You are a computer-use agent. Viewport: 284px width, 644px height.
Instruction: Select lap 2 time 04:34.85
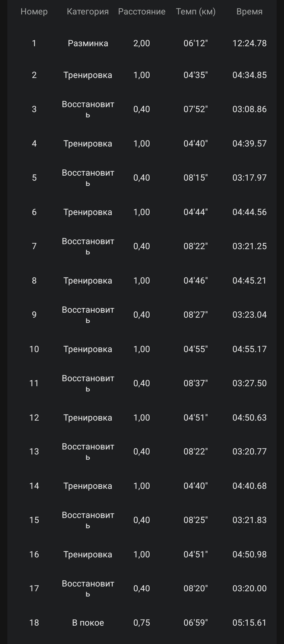point(250,75)
